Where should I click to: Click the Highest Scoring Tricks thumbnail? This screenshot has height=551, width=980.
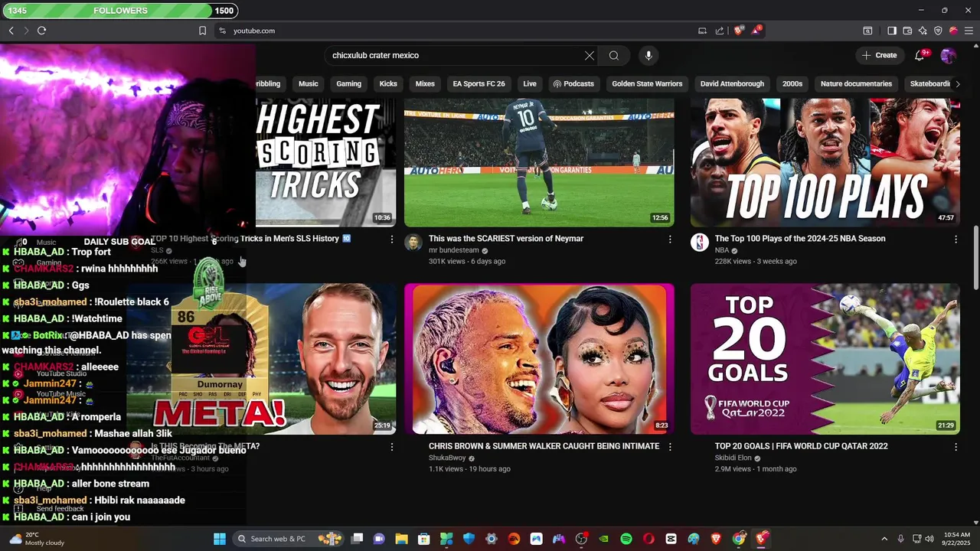tap(326, 162)
